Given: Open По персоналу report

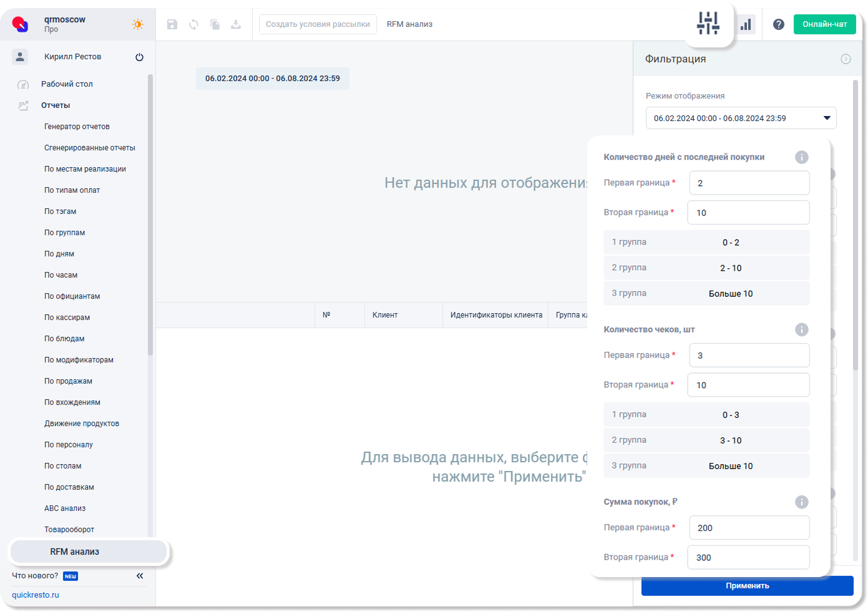Looking at the screenshot, I should click(x=69, y=445).
